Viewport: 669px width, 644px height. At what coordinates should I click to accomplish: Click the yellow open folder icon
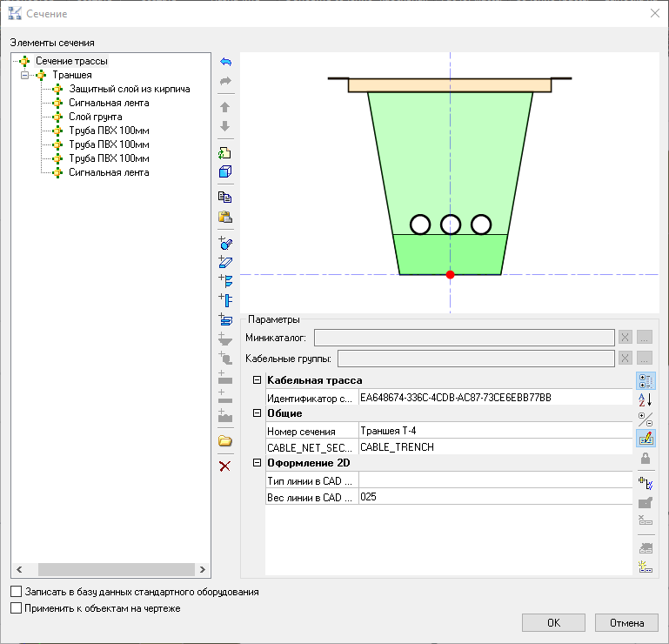coord(225,441)
